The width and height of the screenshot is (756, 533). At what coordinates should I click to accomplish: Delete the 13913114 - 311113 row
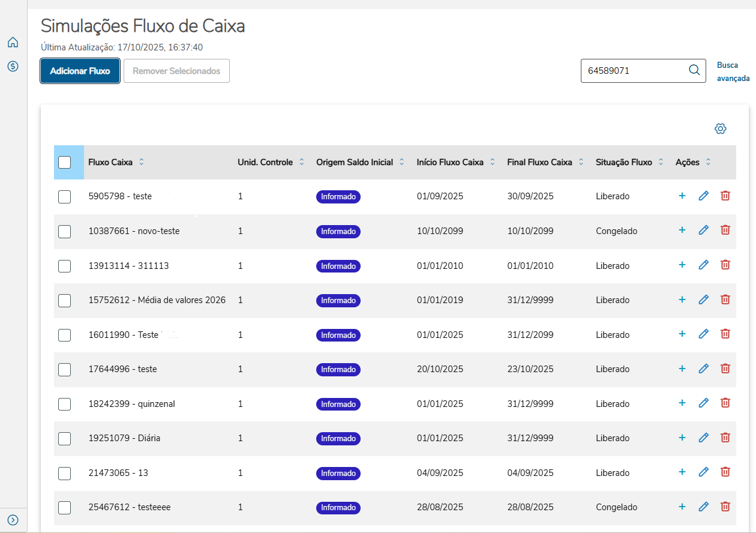[725, 265]
